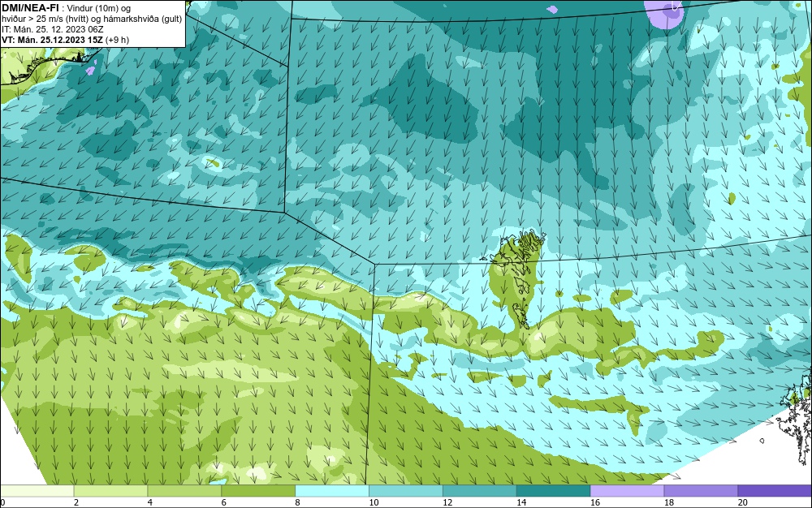Viewport: 812px width, 508px height.
Task: Click the small purple patch near Iceland coast
Action: coord(91,70)
